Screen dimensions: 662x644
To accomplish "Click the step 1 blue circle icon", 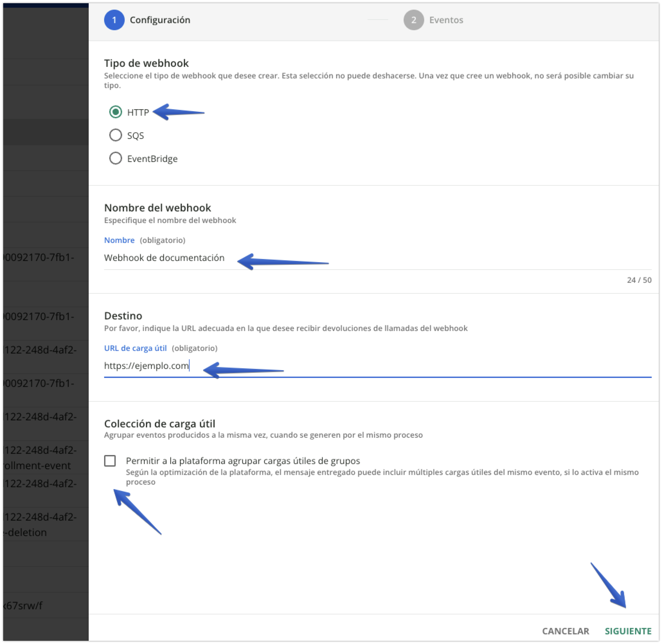I will 114,20.
